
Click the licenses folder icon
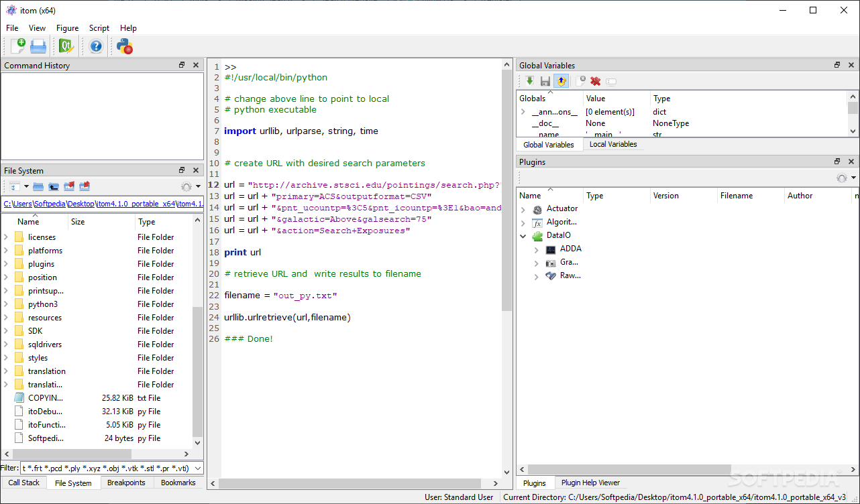[19, 237]
